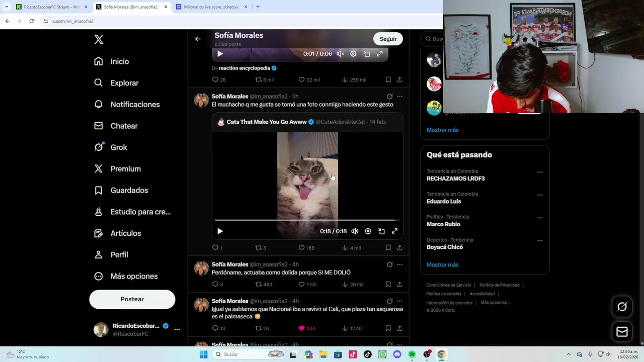Toggle picture-in-picture on top 0:06 video
Viewport: 644px width, 362px height.
click(x=367, y=54)
